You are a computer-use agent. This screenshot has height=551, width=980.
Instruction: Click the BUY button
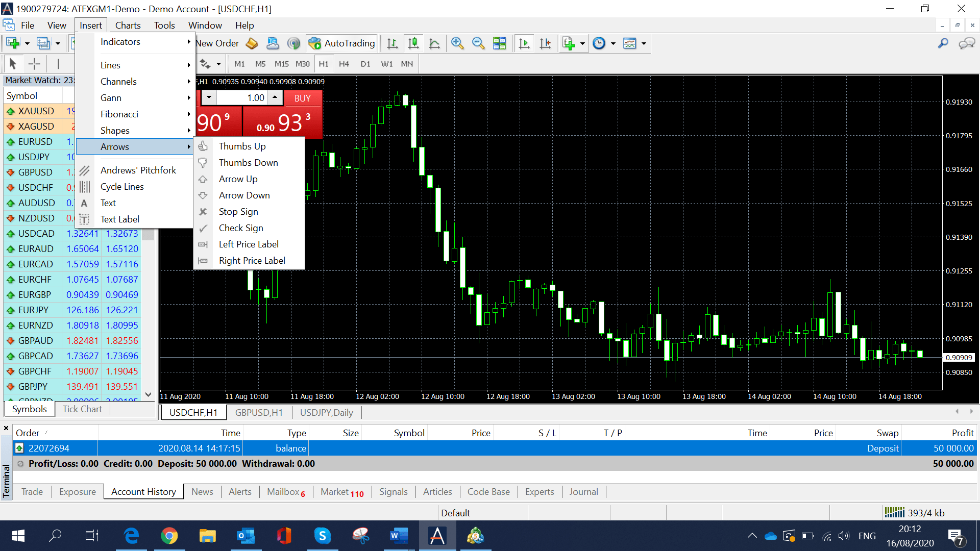tap(302, 98)
